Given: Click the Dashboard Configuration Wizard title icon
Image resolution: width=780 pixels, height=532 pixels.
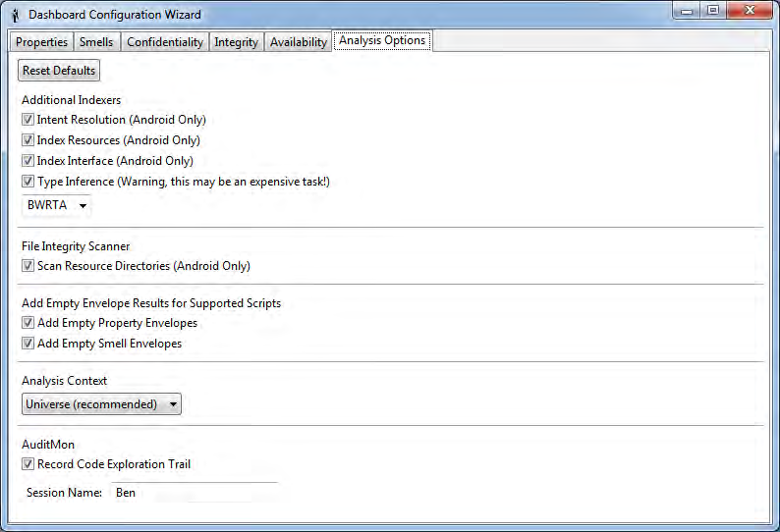Looking at the screenshot, I should pos(16,15).
